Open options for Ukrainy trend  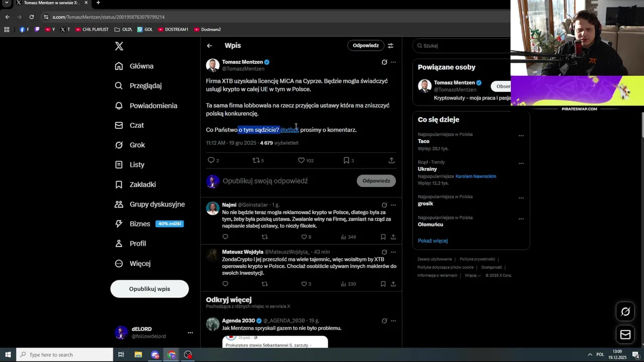[x=521, y=163]
